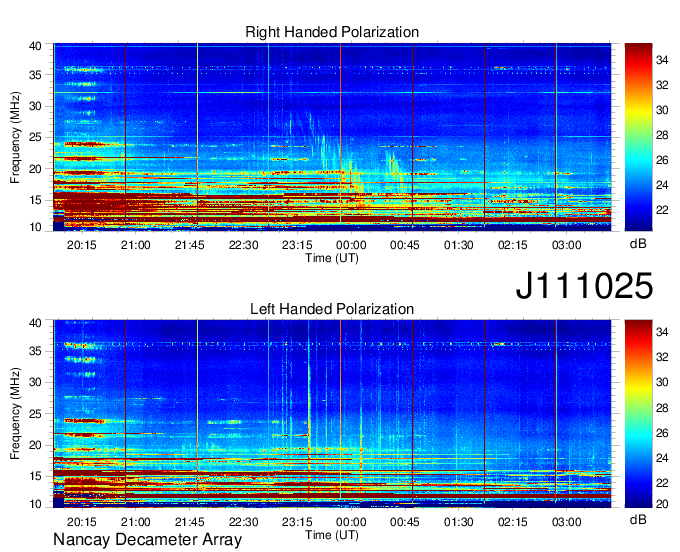This screenshot has width=680, height=552.
Task: Click the 21:00 time tick of Right Handed plot
Action: [x=135, y=245]
